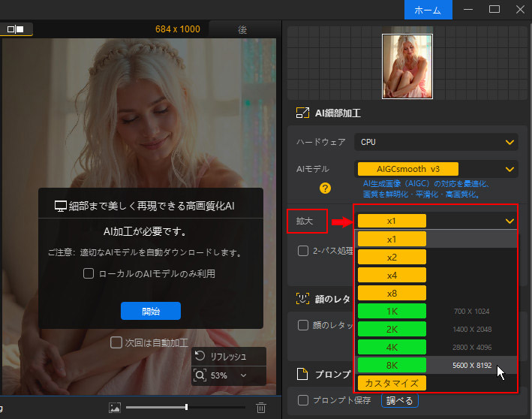Minimize the application window
Viewport: 532px width, 419px height.
[x=468, y=10]
